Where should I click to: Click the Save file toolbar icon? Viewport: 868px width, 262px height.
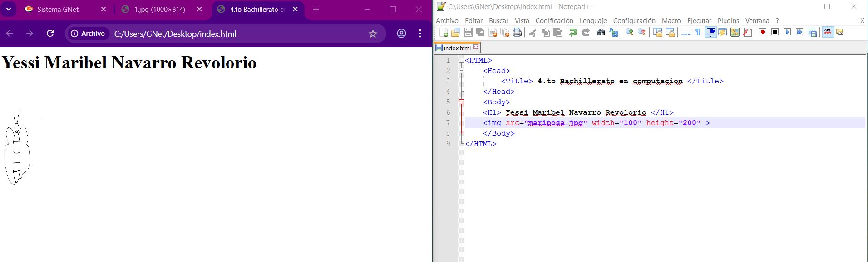tap(468, 32)
